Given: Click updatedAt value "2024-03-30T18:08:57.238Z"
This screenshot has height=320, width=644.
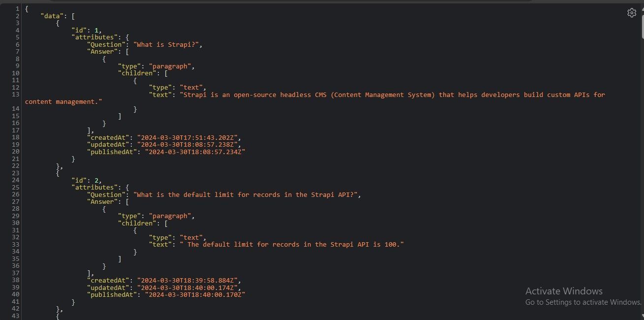Looking at the screenshot, I should click(188, 145).
